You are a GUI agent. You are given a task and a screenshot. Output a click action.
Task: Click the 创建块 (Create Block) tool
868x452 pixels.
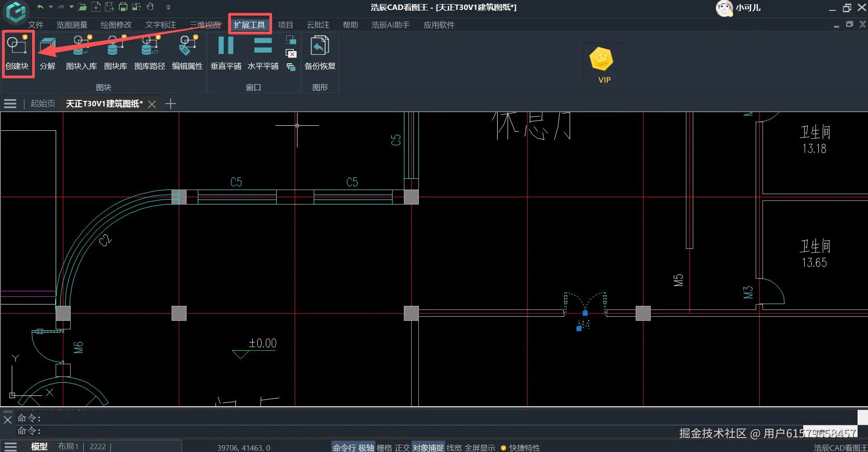17,53
